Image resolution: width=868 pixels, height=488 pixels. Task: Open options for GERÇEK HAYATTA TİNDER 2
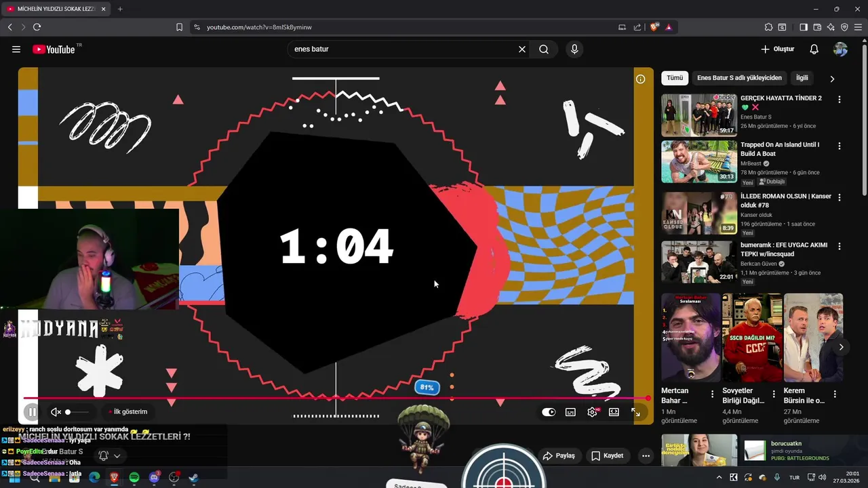click(x=840, y=99)
